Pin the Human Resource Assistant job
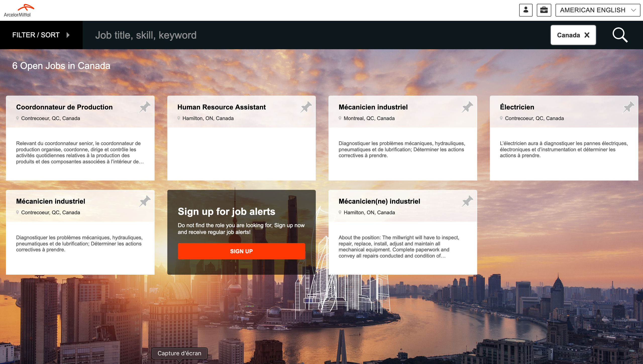 (306, 107)
